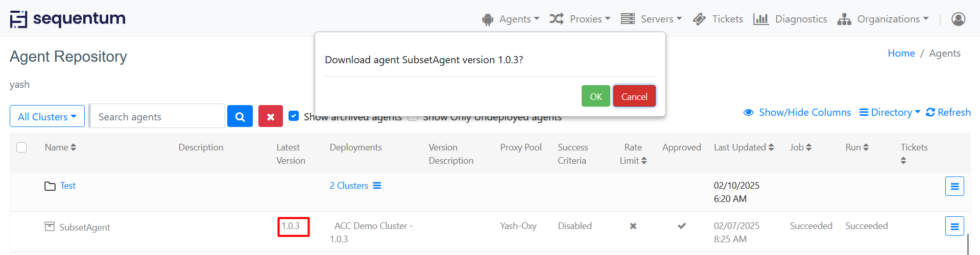Viewport: 980px width, 255px height.
Task: Click the red clear search X button
Action: coord(271,117)
